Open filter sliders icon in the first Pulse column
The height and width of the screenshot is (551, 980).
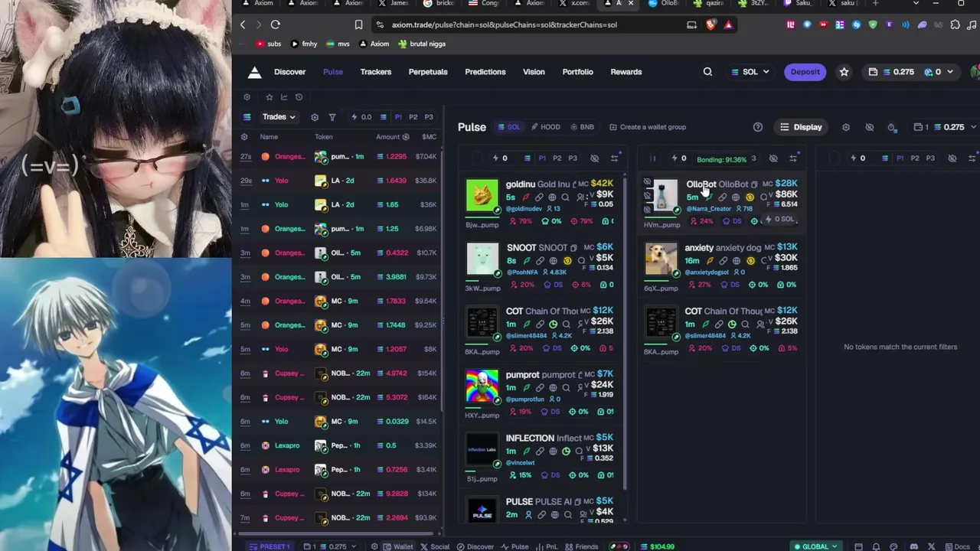(x=614, y=158)
